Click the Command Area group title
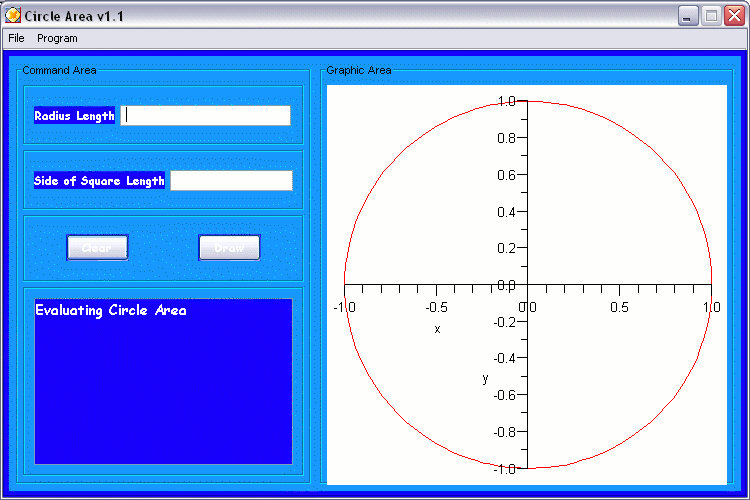Screen dimensions: 750x500 tap(59, 70)
